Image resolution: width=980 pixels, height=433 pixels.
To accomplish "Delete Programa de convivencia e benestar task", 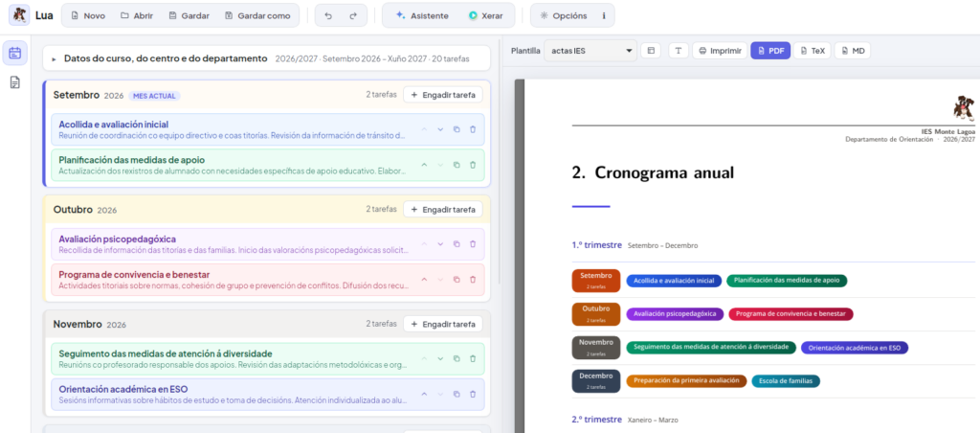I will pyautogui.click(x=473, y=279).
